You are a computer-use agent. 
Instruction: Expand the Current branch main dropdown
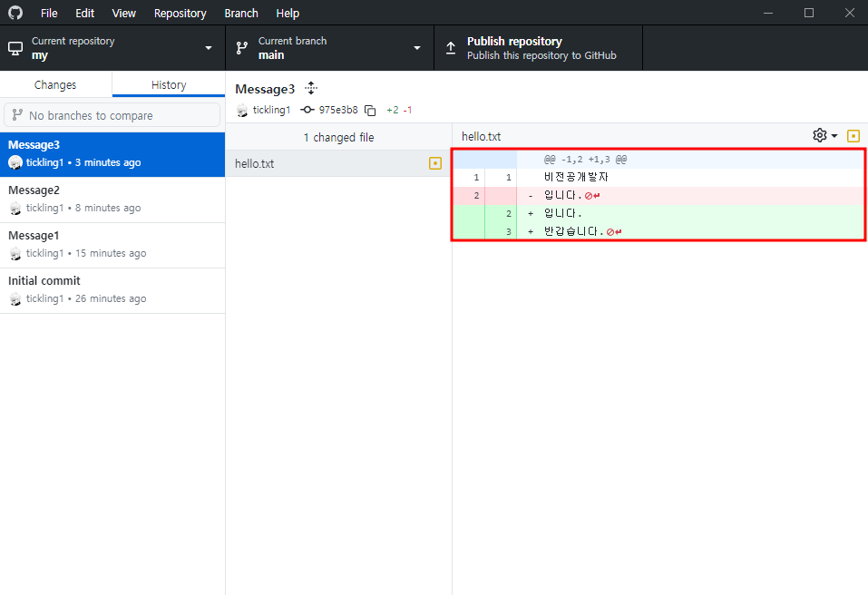[329, 48]
